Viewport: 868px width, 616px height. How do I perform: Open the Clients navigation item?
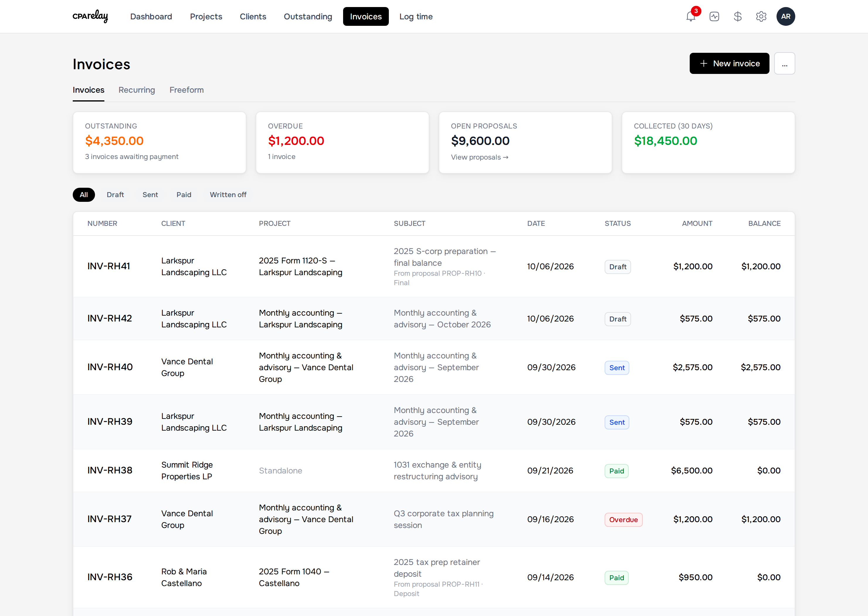click(253, 16)
